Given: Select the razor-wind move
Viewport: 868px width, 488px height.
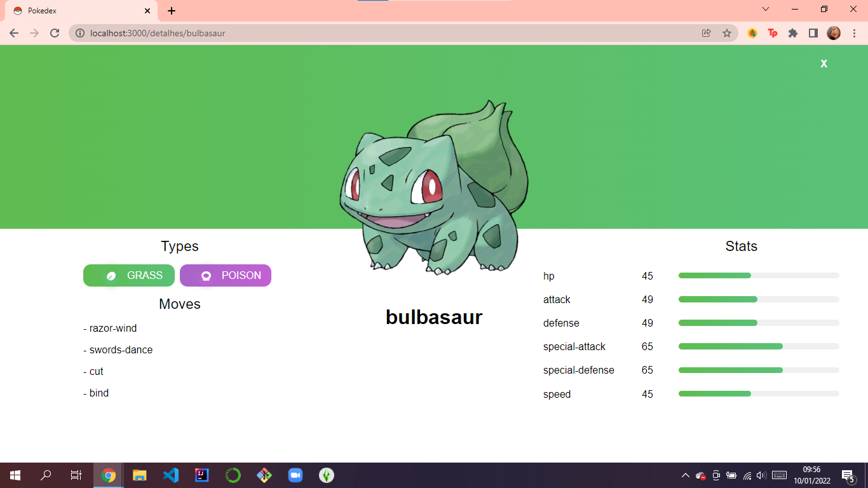Looking at the screenshot, I should point(111,329).
